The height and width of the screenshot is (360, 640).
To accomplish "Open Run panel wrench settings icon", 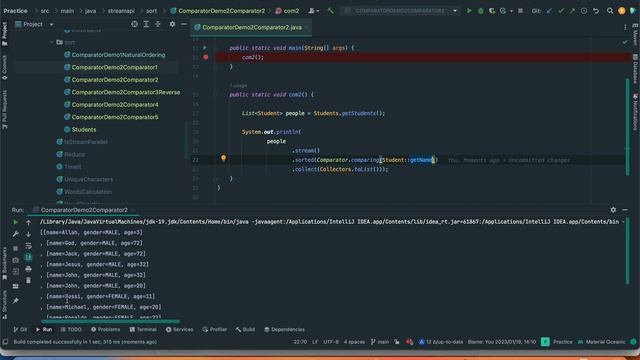I will [16, 234].
